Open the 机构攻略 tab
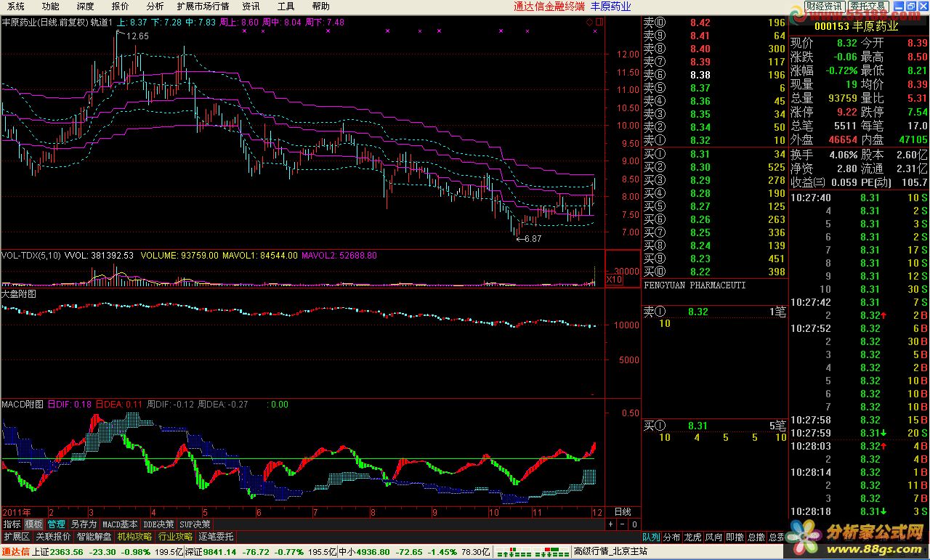 coord(134,537)
